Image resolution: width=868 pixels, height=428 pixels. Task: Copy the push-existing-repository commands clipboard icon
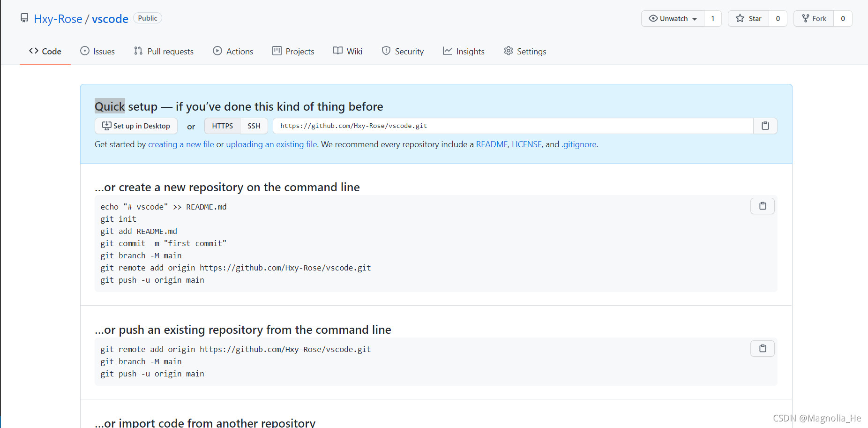(763, 348)
